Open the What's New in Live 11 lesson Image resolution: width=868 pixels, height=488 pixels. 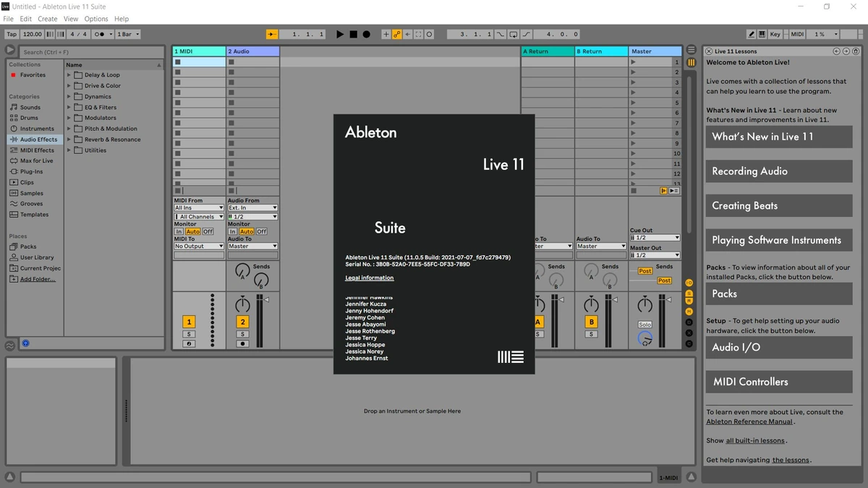point(779,137)
